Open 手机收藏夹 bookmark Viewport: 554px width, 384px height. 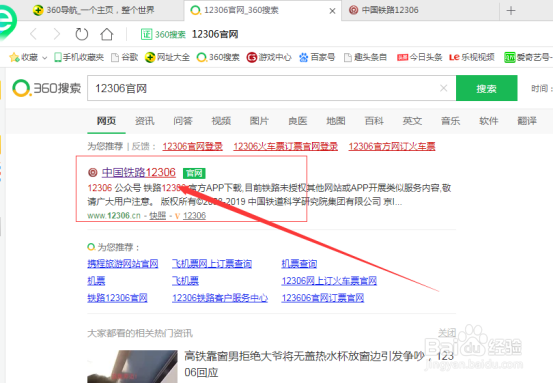(x=79, y=57)
